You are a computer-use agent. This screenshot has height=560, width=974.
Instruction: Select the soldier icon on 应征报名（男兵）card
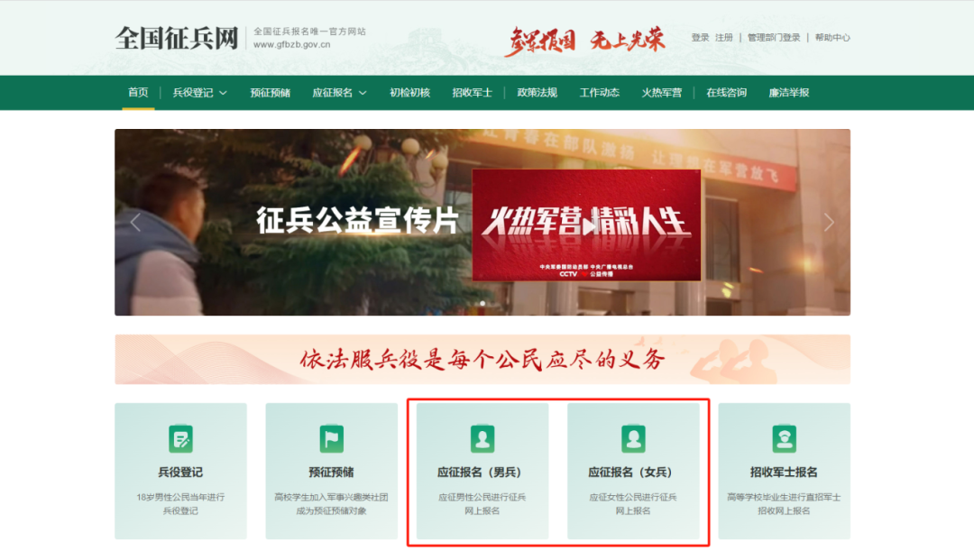tap(482, 439)
